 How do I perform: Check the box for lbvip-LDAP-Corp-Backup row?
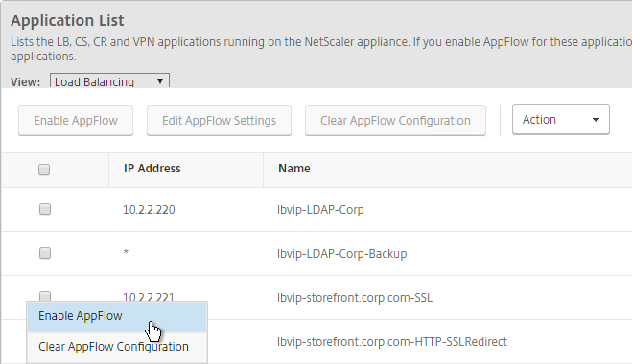click(45, 253)
